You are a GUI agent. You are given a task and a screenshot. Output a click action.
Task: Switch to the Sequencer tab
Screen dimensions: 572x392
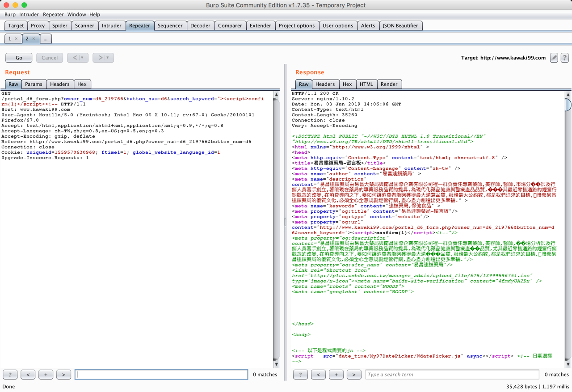[x=170, y=25]
